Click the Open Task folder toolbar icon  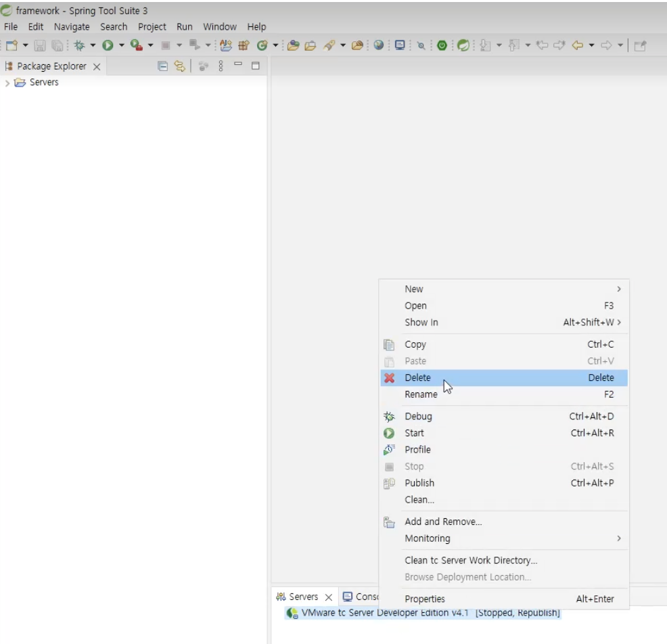[x=310, y=45]
